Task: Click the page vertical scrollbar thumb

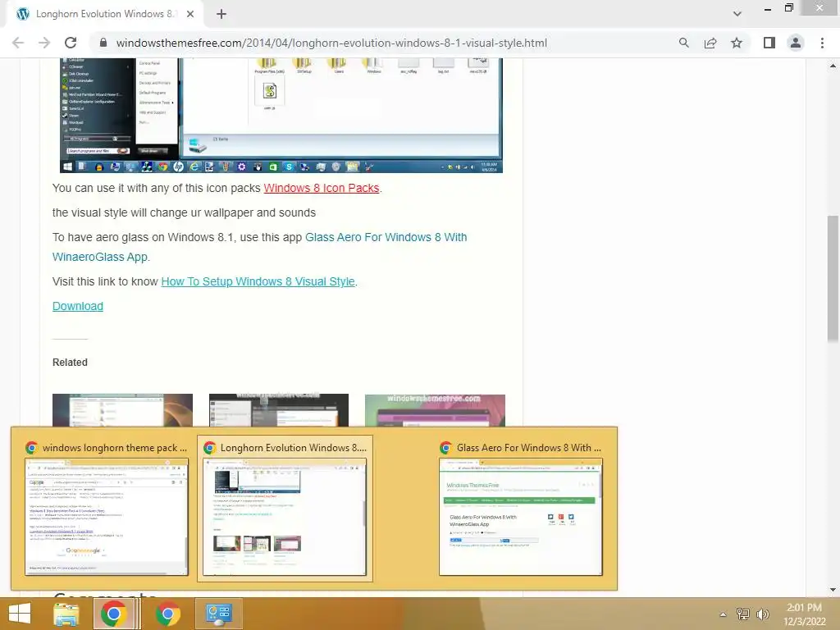Action: click(833, 277)
